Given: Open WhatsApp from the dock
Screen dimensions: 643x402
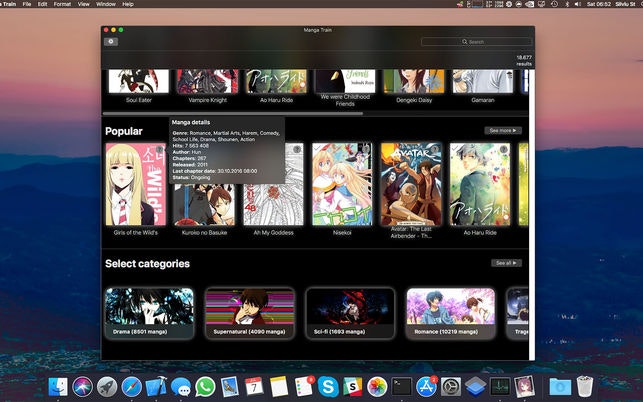Looking at the screenshot, I should pyautogui.click(x=205, y=387).
